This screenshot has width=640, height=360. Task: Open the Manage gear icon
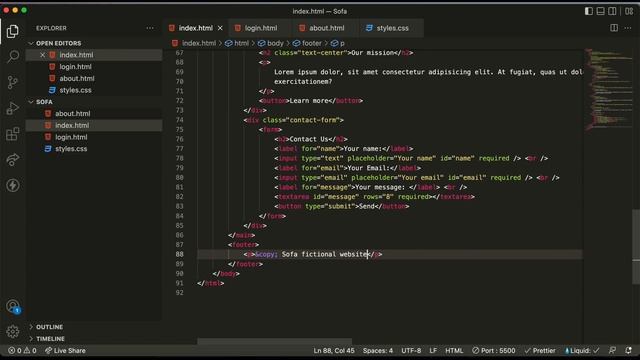(13, 331)
